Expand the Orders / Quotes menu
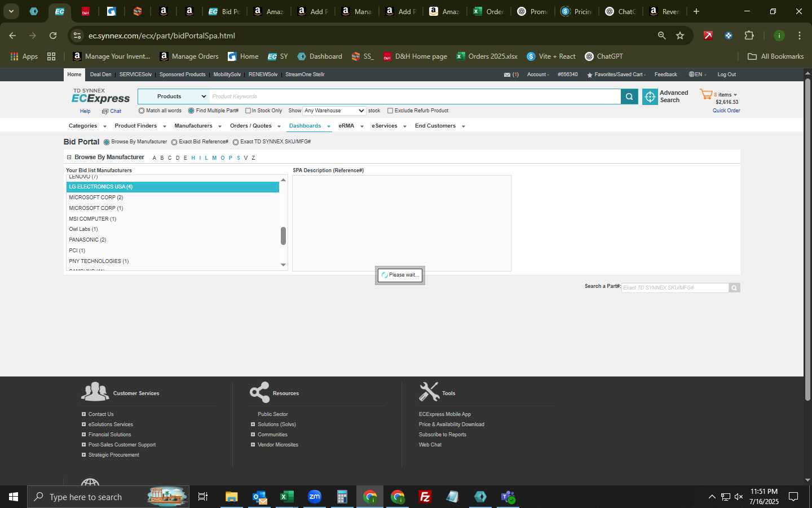 [x=255, y=126]
